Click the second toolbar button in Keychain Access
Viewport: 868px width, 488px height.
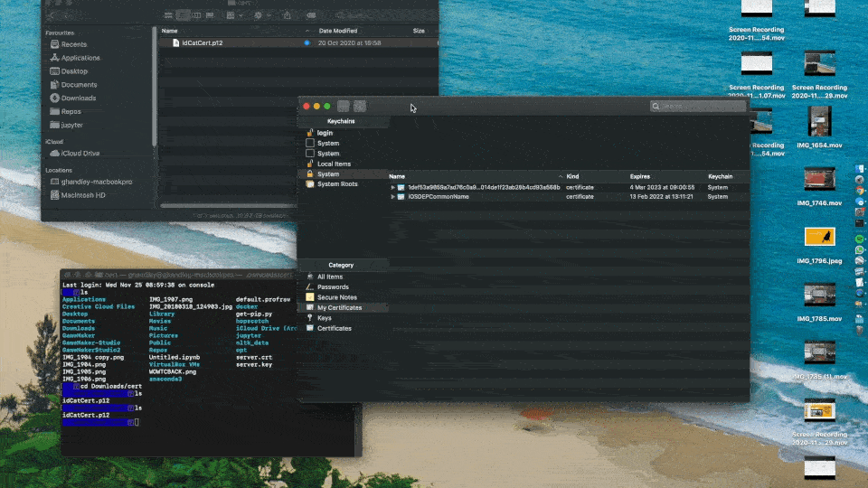360,107
